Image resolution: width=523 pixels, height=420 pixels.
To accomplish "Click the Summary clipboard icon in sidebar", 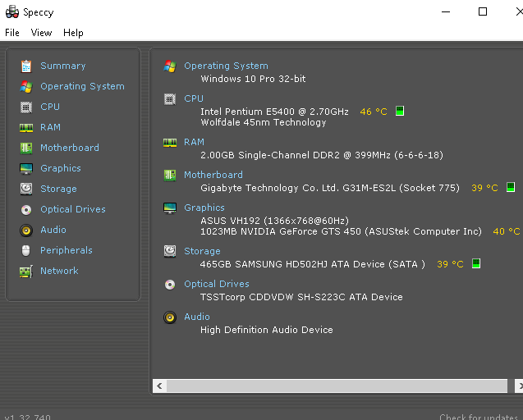I will click(x=26, y=66).
